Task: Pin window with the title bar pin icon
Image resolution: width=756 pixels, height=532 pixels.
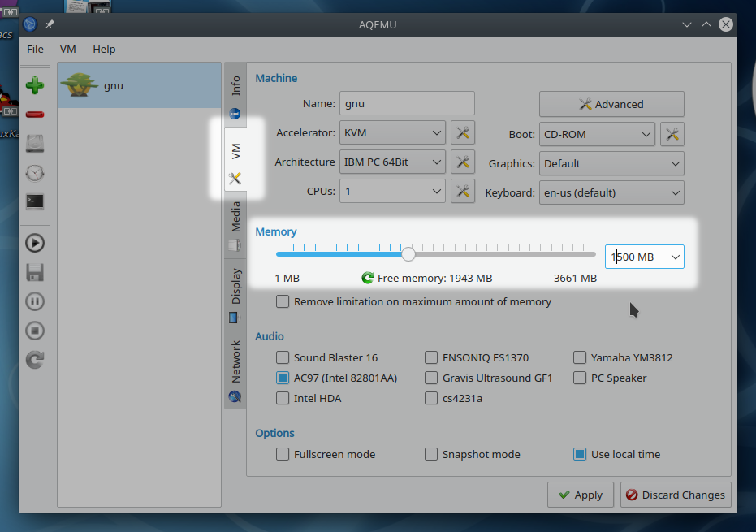Action: pyautogui.click(x=50, y=24)
